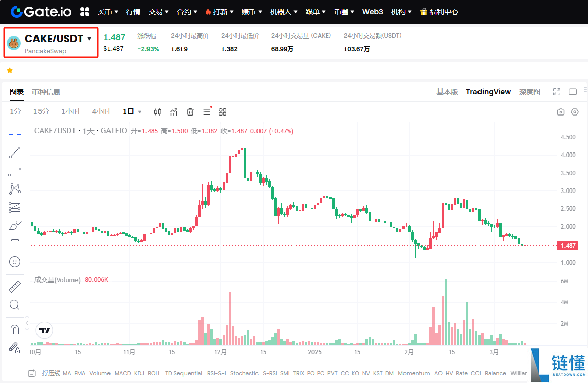
Task: Expand the 跟单 menu
Action: point(315,12)
